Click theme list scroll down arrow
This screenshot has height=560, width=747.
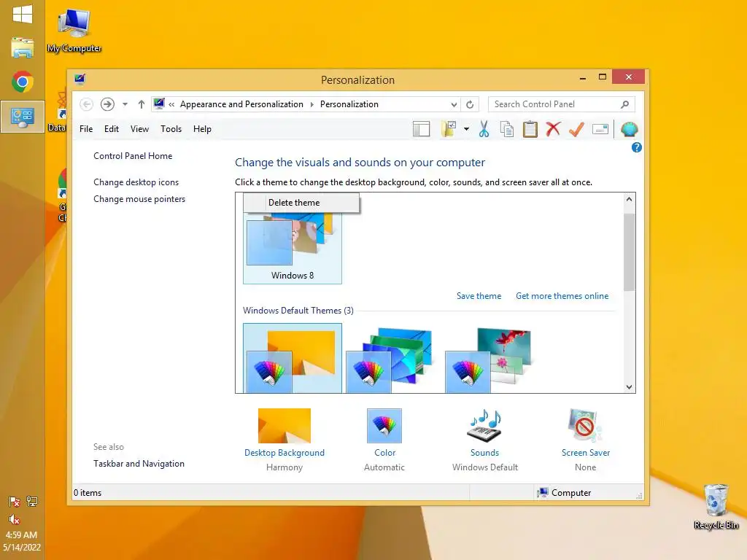click(630, 387)
